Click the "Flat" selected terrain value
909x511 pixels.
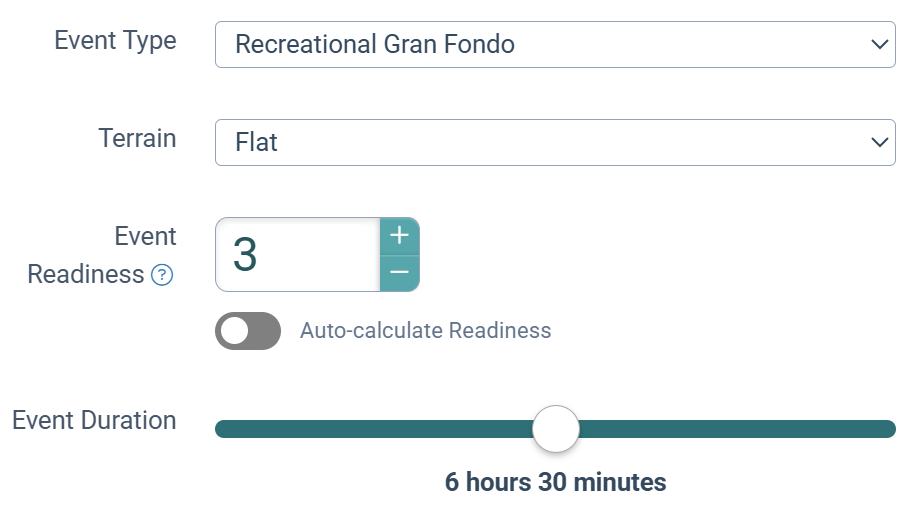pyautogui.click(x=256, y=142)
